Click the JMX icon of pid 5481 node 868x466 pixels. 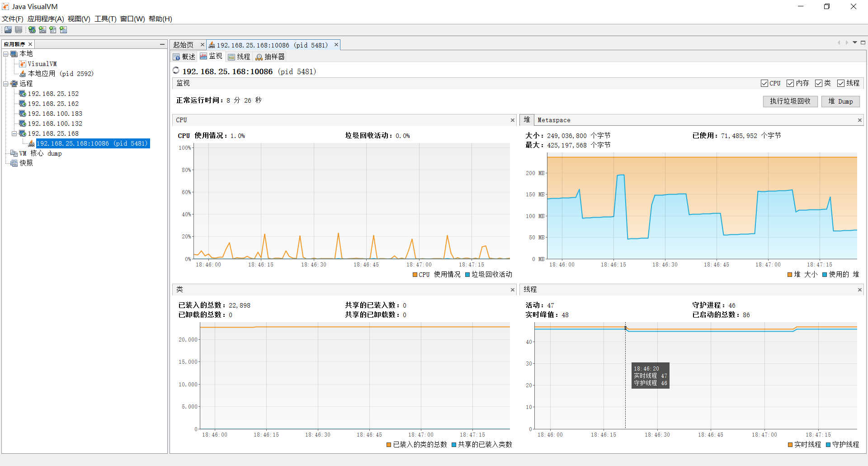click(x=31, y=143)
